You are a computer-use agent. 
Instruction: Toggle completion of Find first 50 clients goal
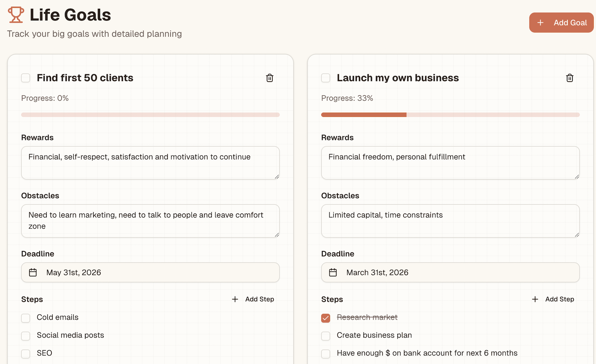point(25,78)
